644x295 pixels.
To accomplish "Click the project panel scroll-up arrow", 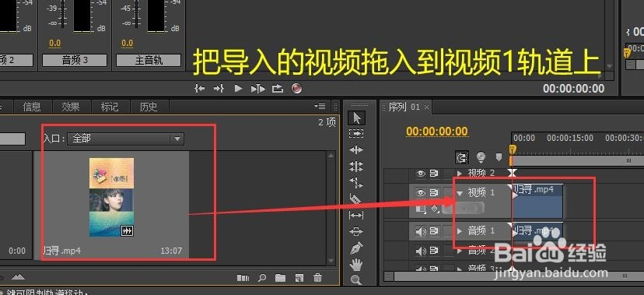I will [331, 156].
